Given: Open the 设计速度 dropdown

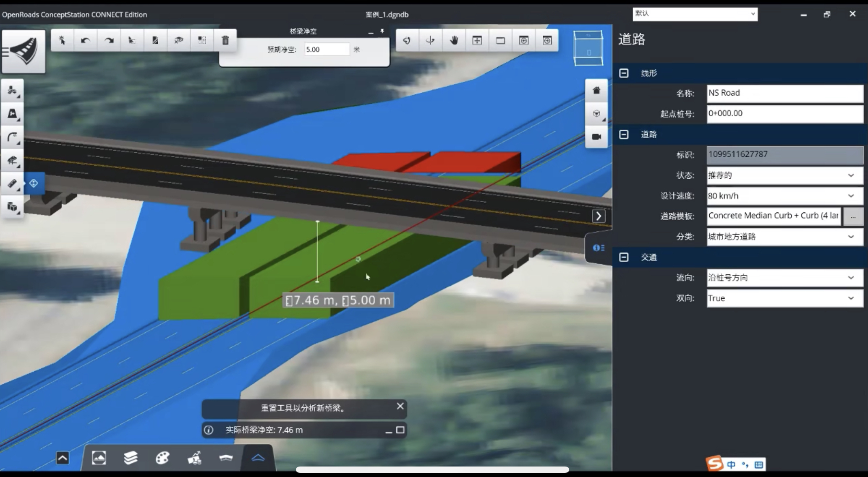Looking at the screenshot, I should [x=851, y=196].
